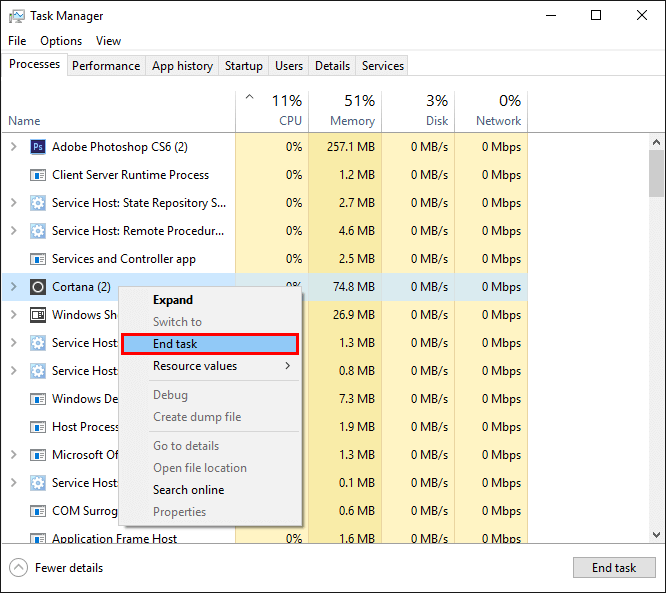This screenshot has width=666, height=593.
Task: Sort by the Network column header
Action: coord(491,112)
